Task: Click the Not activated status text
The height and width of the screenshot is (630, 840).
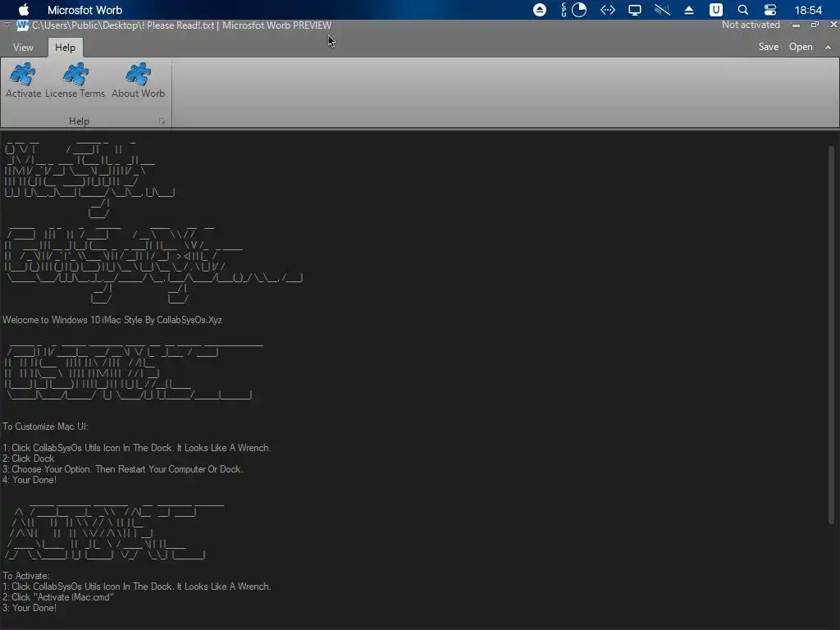Action: (x=751, y=25)
